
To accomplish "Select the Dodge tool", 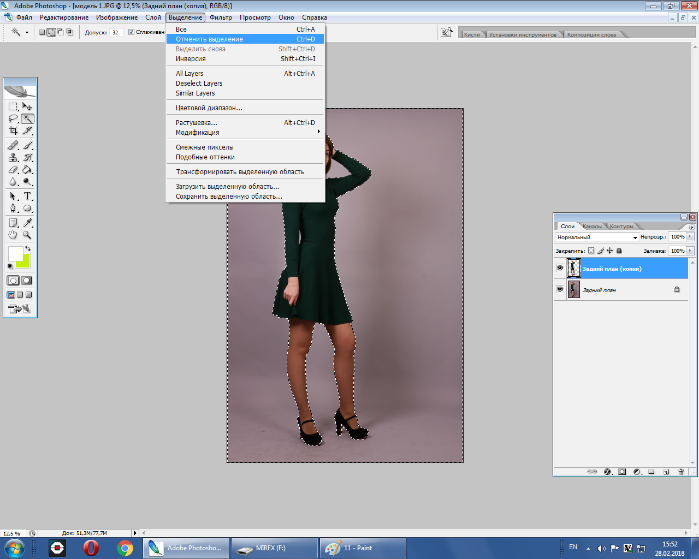I will pyautogui.click(x=27, y=181).
